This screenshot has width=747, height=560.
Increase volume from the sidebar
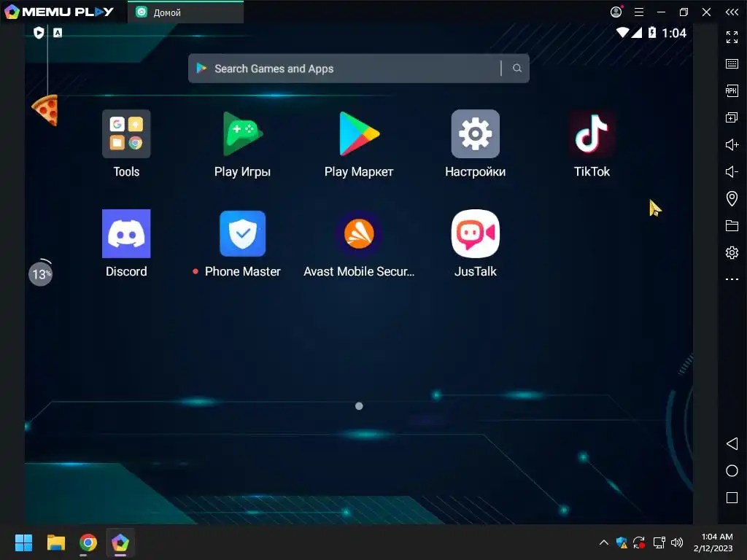point(732,144)
